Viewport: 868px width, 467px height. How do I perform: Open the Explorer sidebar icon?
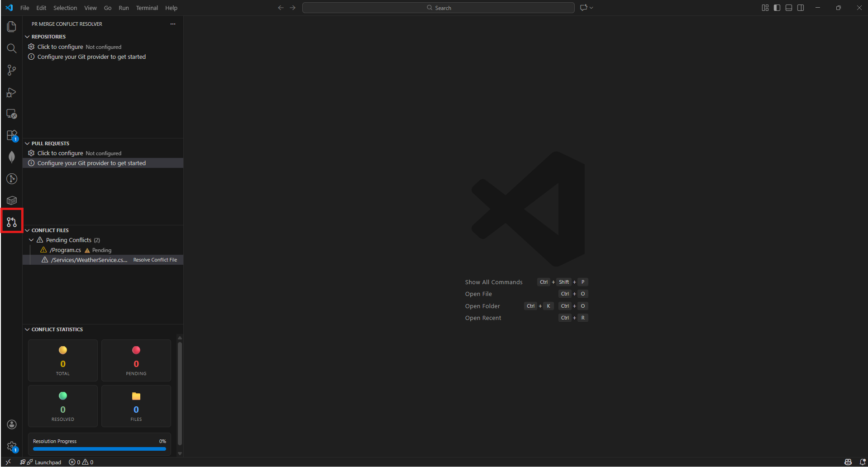(x=11, y=26)
